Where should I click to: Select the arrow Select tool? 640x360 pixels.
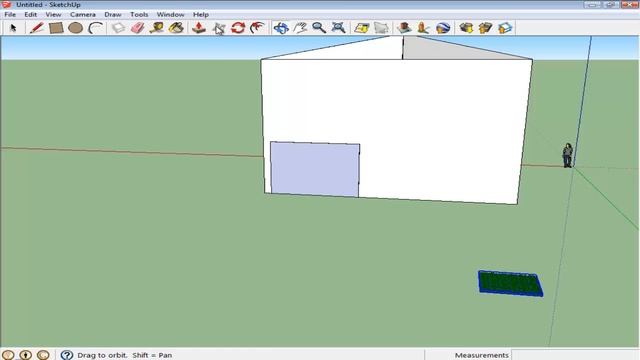click(x=13, y=28)
